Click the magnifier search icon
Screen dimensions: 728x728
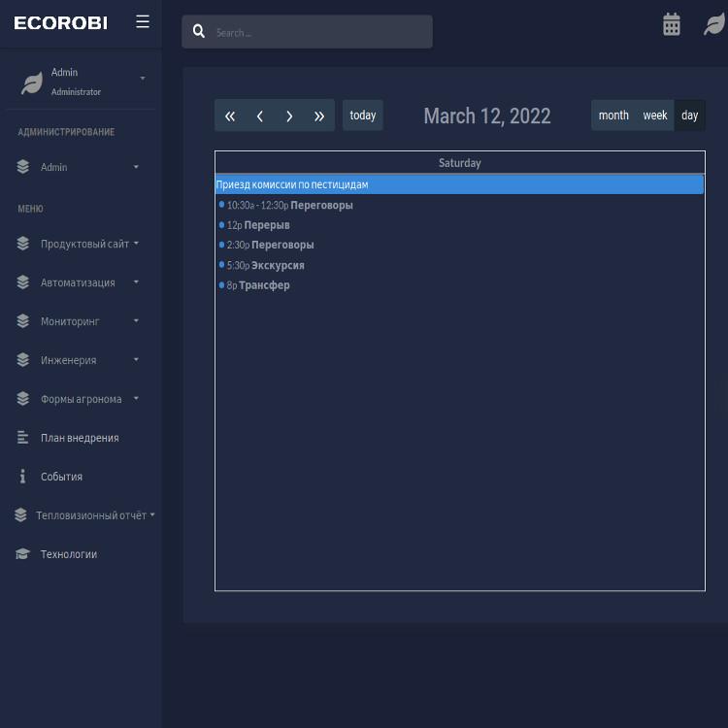coord(199,32)
